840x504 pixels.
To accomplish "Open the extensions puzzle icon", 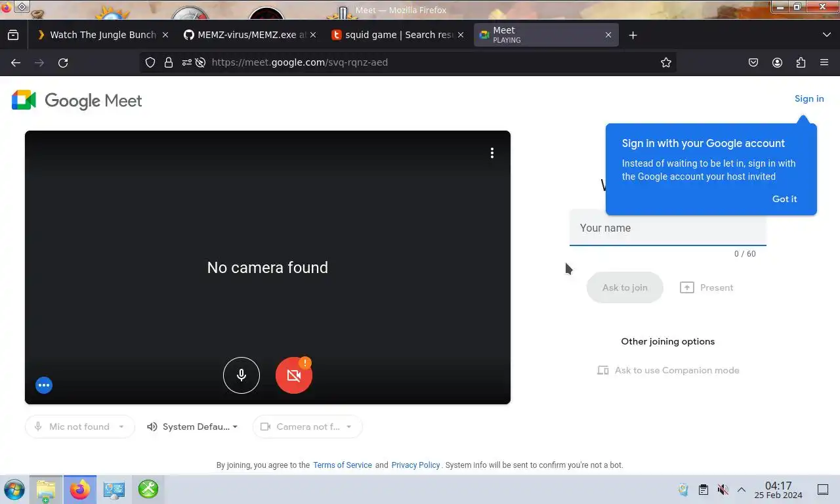I will coord(801,62).
